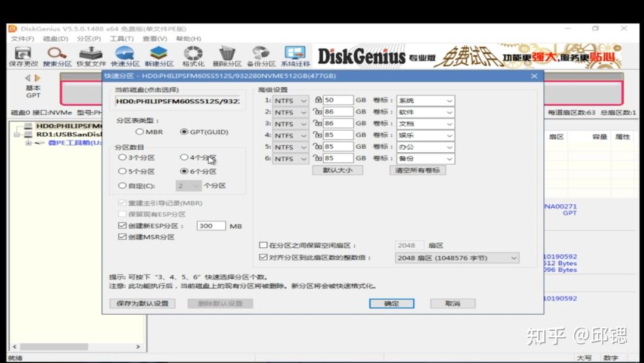This screenshot has width=644, height=363.
Task: Click the Recover Files (恢复文件) toolbar icon
Action: click(91, 56)
